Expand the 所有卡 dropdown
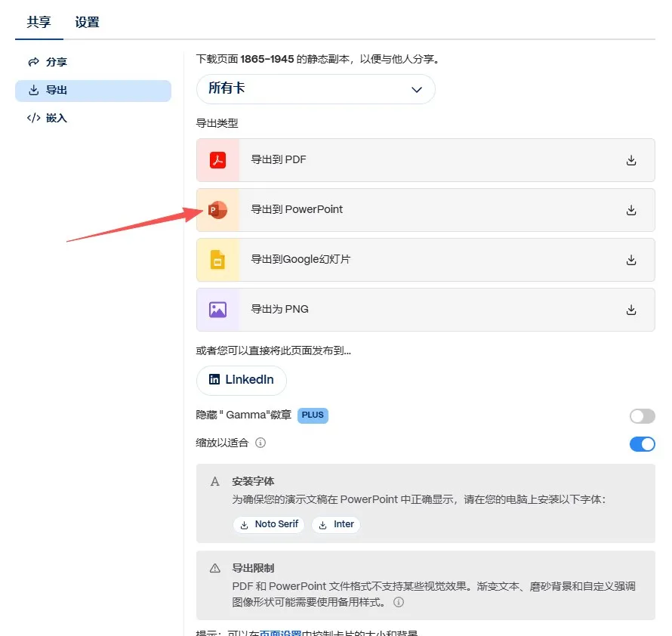 pos(316,89)
